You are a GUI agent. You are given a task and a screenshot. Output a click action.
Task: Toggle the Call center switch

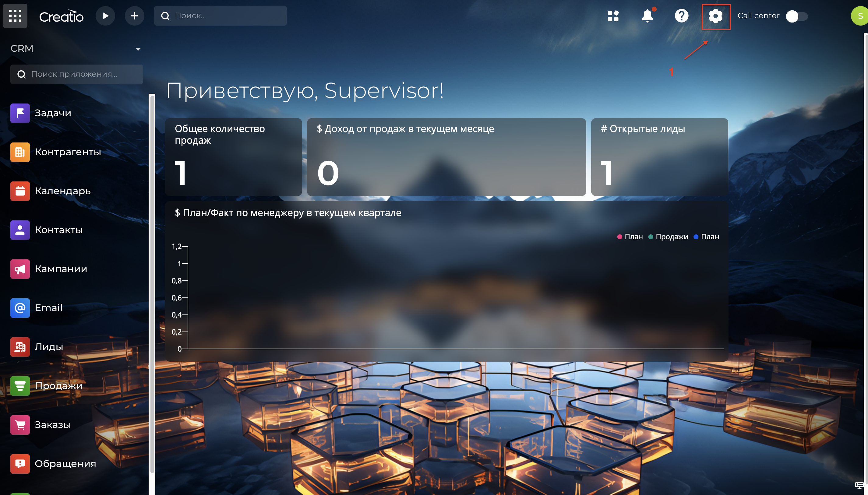pos(796,16)
